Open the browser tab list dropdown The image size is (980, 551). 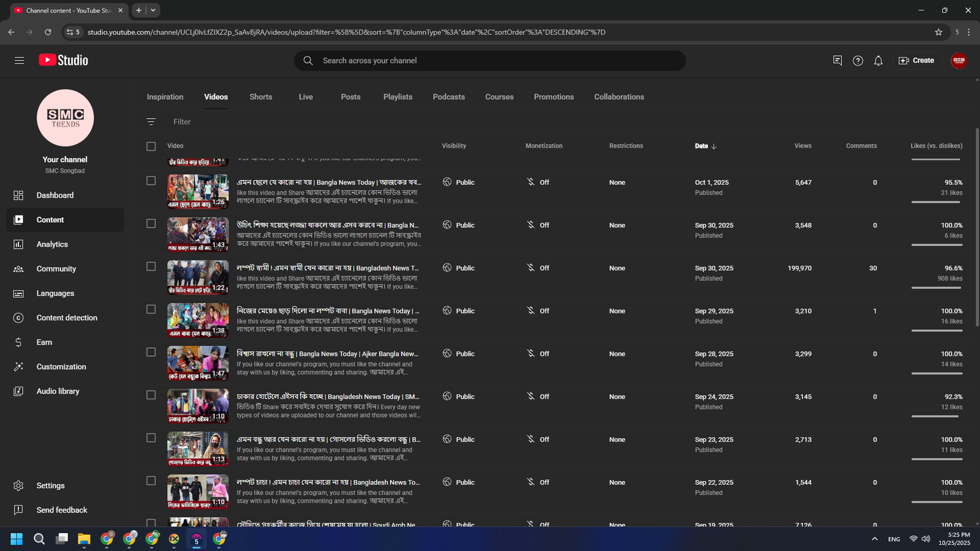[153, 10]
